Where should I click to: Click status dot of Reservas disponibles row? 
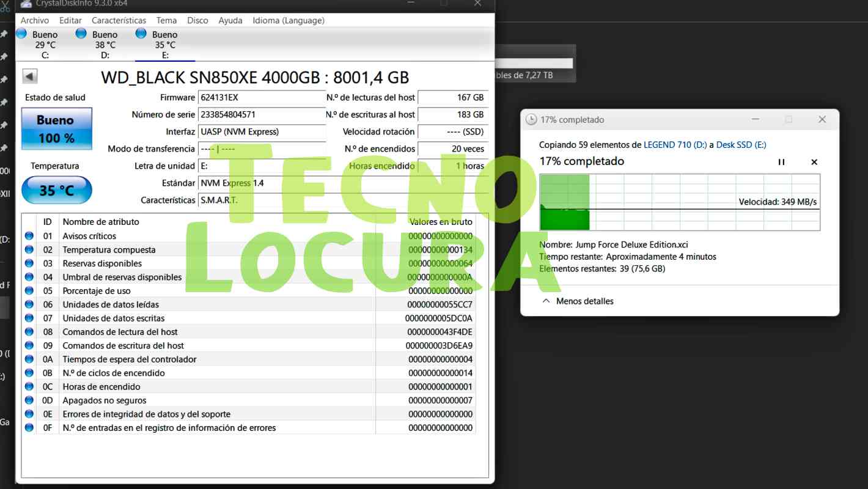coord(29,263)
